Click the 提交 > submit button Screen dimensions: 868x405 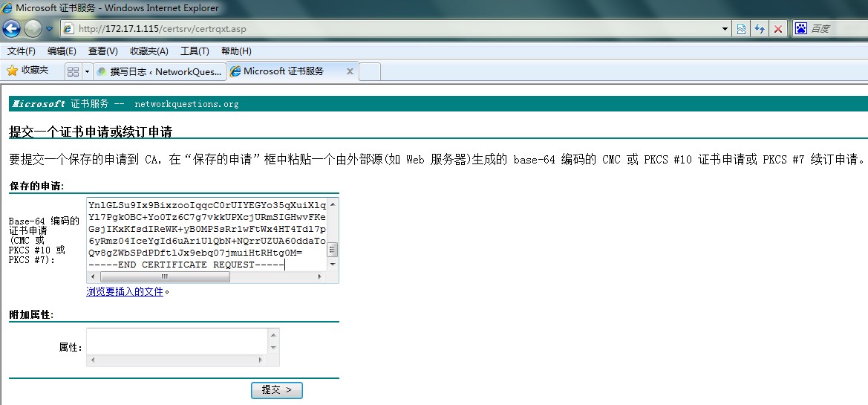click(277, 390)
